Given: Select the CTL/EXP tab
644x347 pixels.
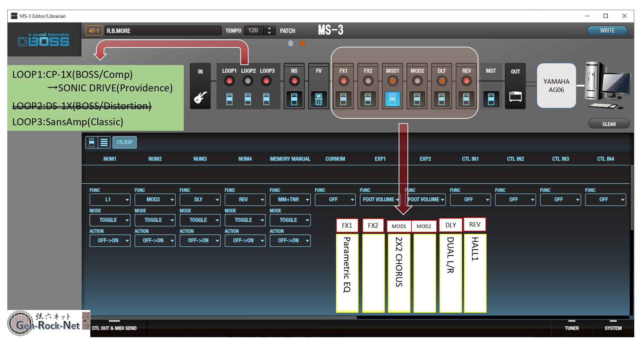Looking at the screenshot, I should tap(125, 142).
